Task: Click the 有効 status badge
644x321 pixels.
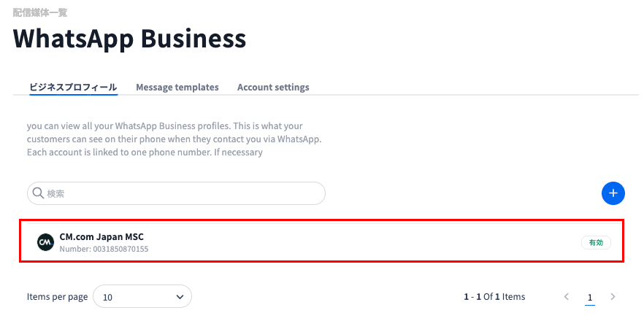Action: (x=596, y=242)
